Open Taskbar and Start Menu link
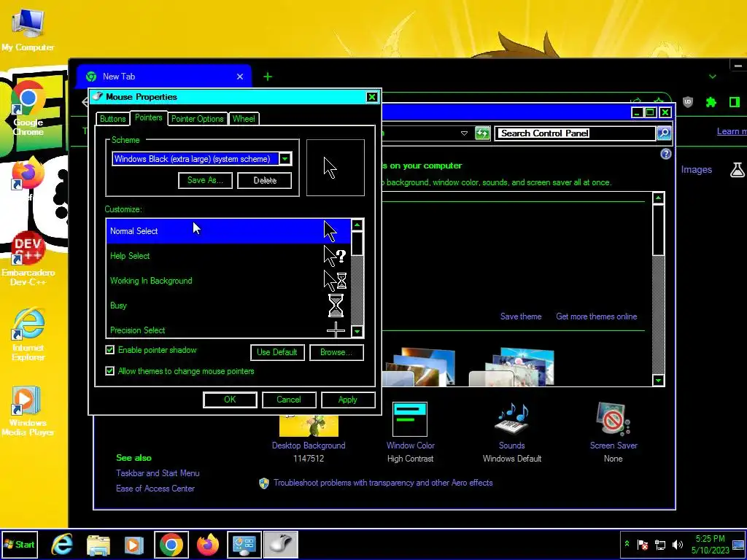 click(x=158, y=473)
